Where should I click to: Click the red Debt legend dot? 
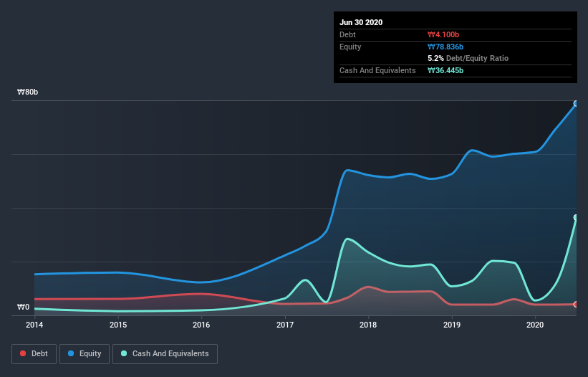23,353
